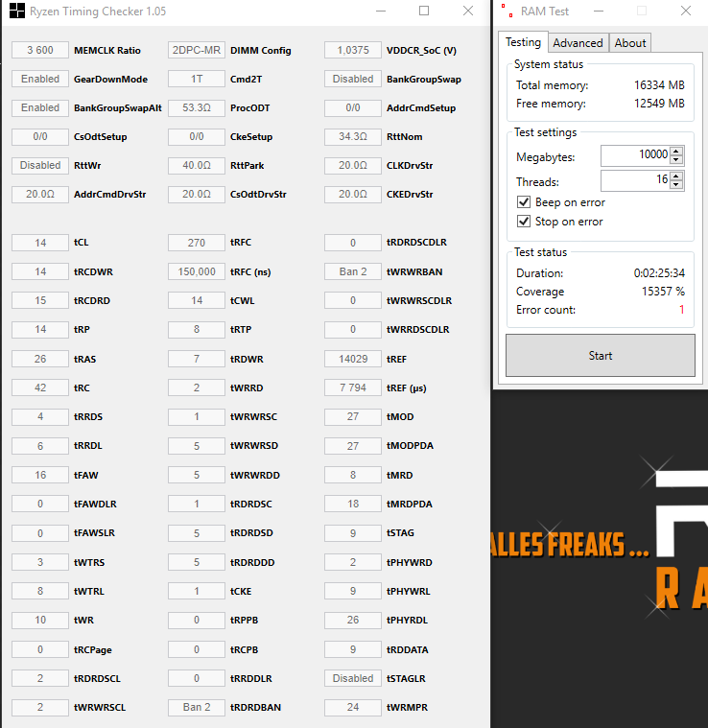Click the BankGroupSwapAlt Enabled field
The image size is (708, 728).
pos(40,107)
